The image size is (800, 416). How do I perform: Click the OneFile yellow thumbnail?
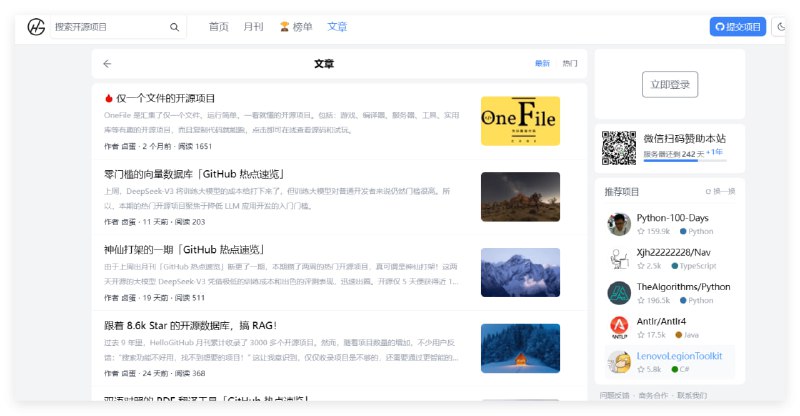point(520,121)
